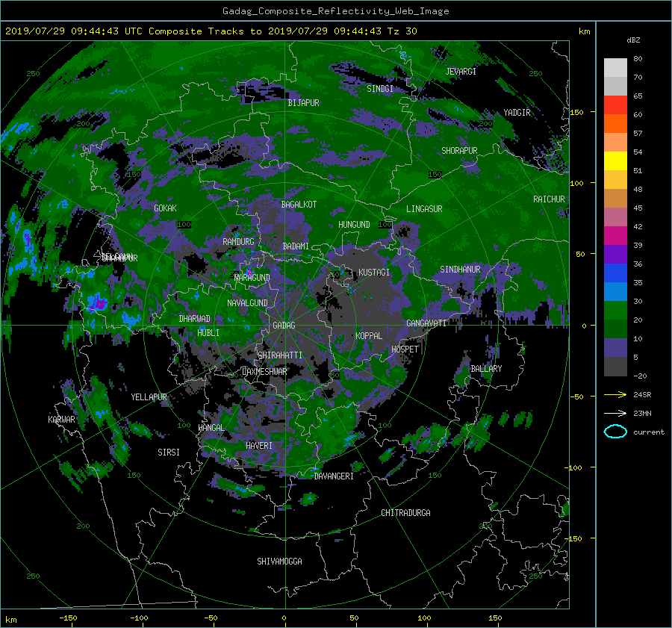Click the HANGAL city label
This screenshot has width=672, height=628.
coord(211,428)
